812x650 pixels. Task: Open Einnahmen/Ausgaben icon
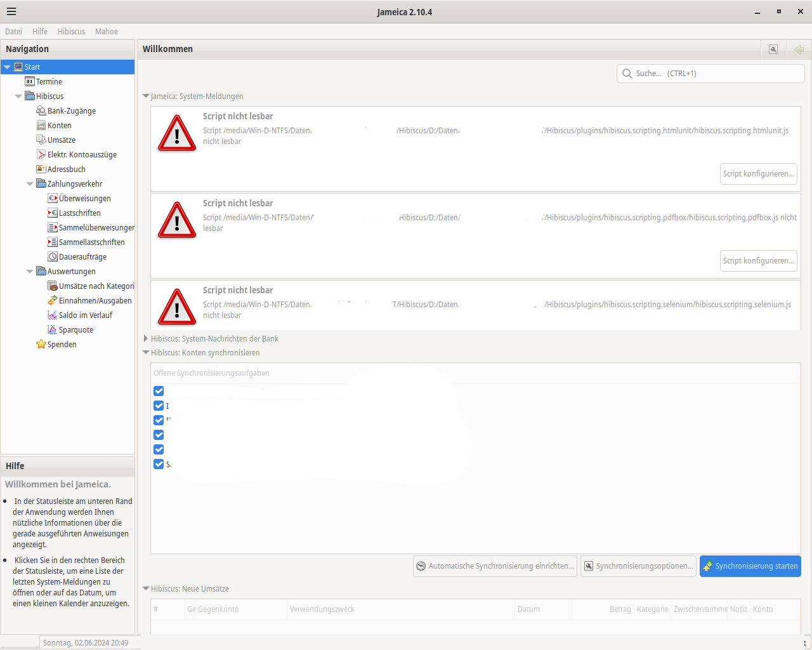coord(53,300)
